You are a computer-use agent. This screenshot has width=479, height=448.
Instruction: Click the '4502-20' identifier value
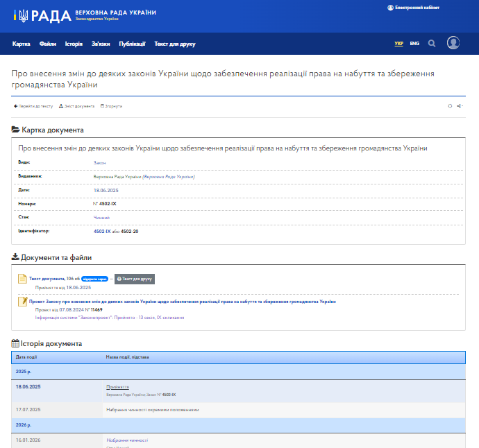click(130, 232)
